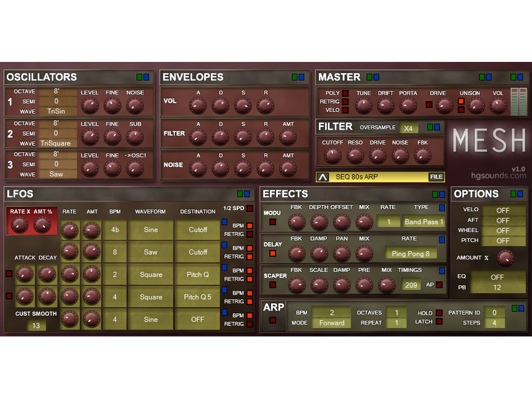Click the first LFO BPM value showing 4b
The image size is (532, 399).
(115, 230)
